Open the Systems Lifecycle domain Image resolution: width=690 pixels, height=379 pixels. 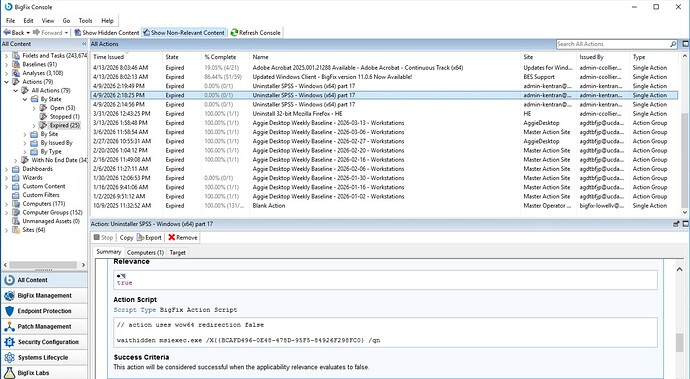pyautogui.click(x=44, y=357)
